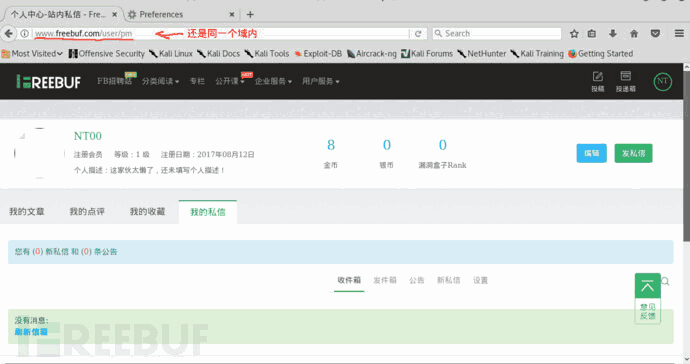The height and width of the screenshot is (364, 690).
Task: Open the Offensive Security bookmark
Action: click(x=107, y=54)
